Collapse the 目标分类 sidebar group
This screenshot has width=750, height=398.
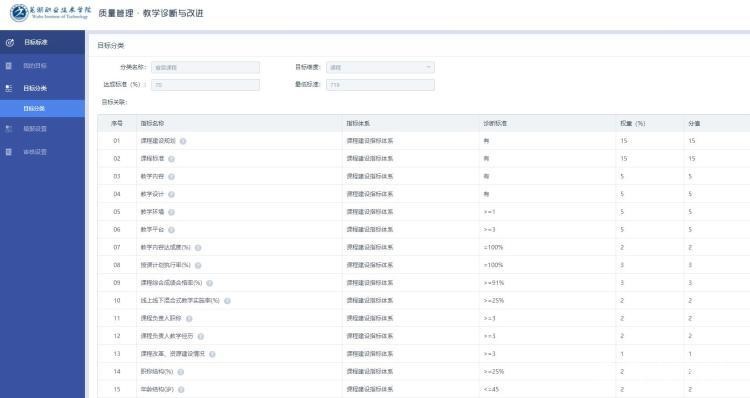point(43,88)
